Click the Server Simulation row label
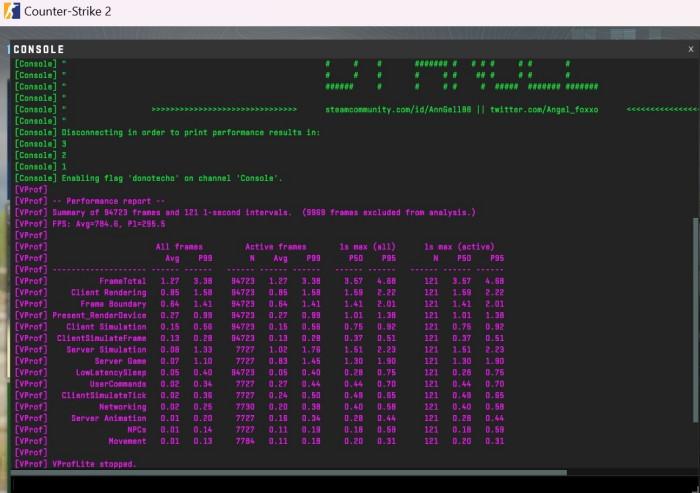700x493 pixels. point(106,349)
